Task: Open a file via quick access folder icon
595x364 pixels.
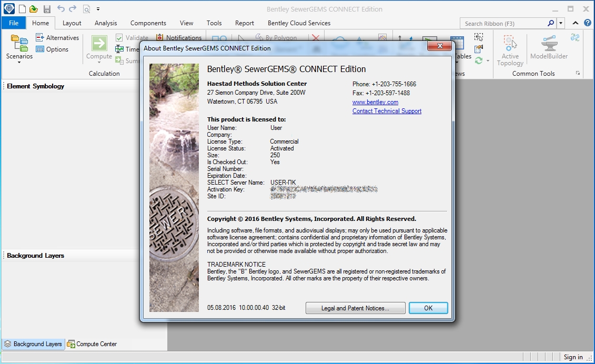Action: click(x=33, y=9)
